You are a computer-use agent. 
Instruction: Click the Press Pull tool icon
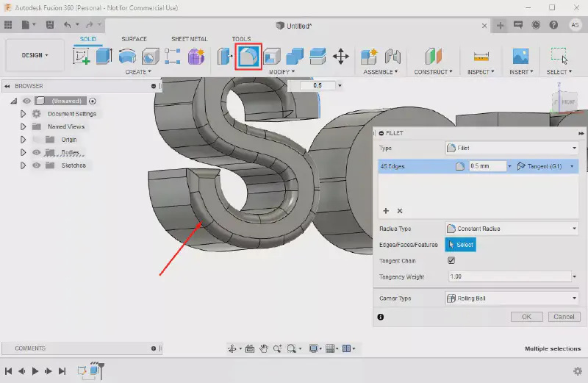pyautogui.click(x=223, y=57)
